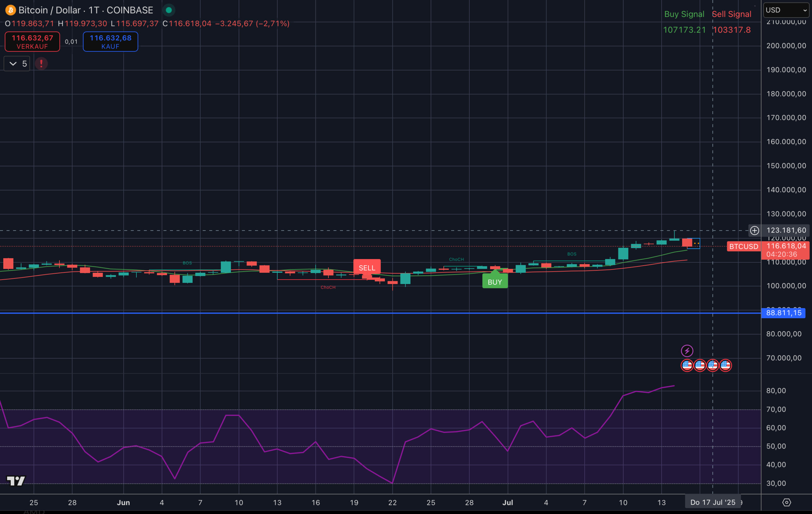Click the plus icon beside price 123.181,60
The height and width of the screenshot is (514, 812).
[754, 231]
